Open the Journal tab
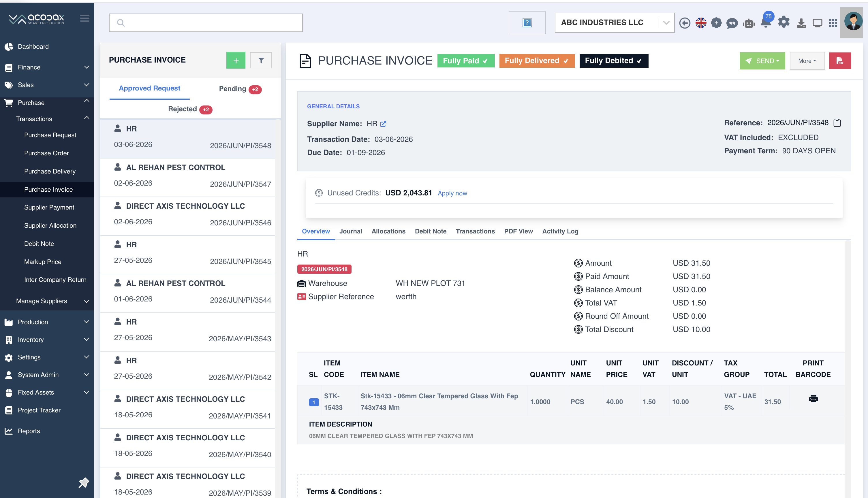The height and width of the screenshot is (498, 868). (x=350, y=231)
